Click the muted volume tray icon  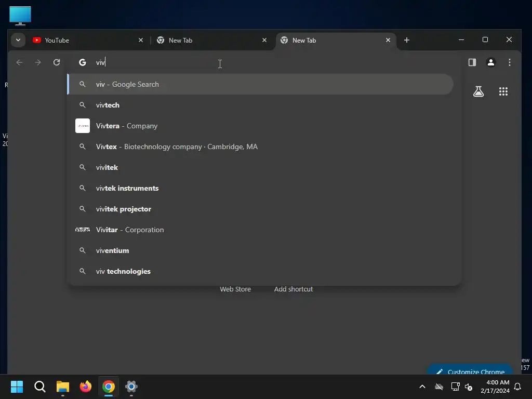(x=469, y=387)
